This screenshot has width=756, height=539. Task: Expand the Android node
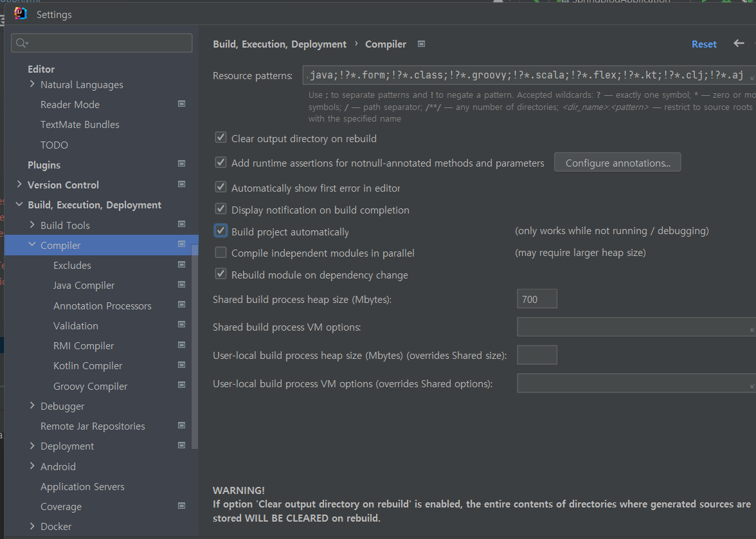pos(32,466)
